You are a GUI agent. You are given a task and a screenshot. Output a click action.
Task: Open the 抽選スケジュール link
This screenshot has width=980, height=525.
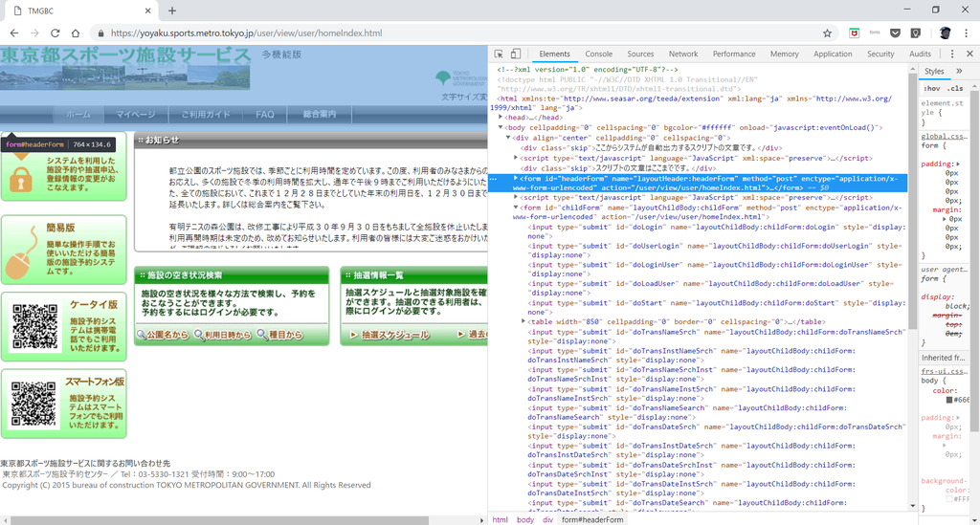[x=390, y=335]
